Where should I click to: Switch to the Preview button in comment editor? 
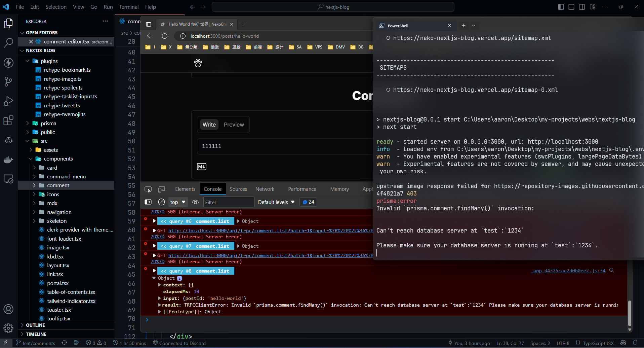(234, 125)
